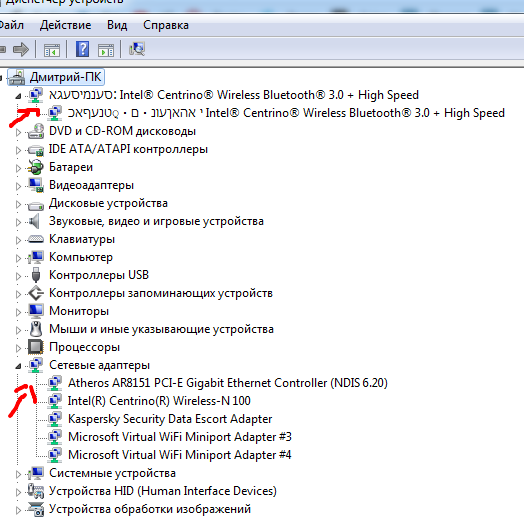Image resolution: width=524 pixels, height=528 pixels.
Task: Click the Intel Centrino Wireless-N 100 icon
Action: tap(55, 401)
